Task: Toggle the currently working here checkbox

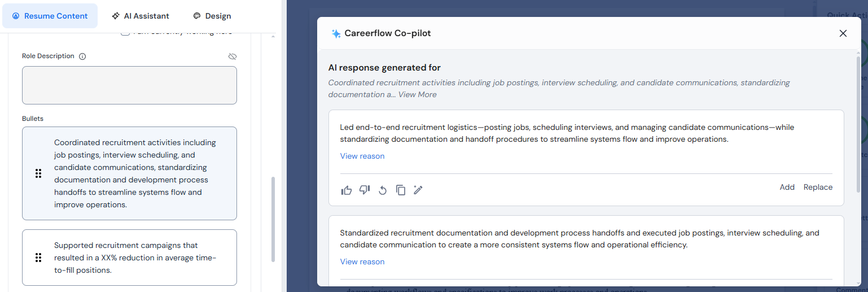Action: coord(125,33)
